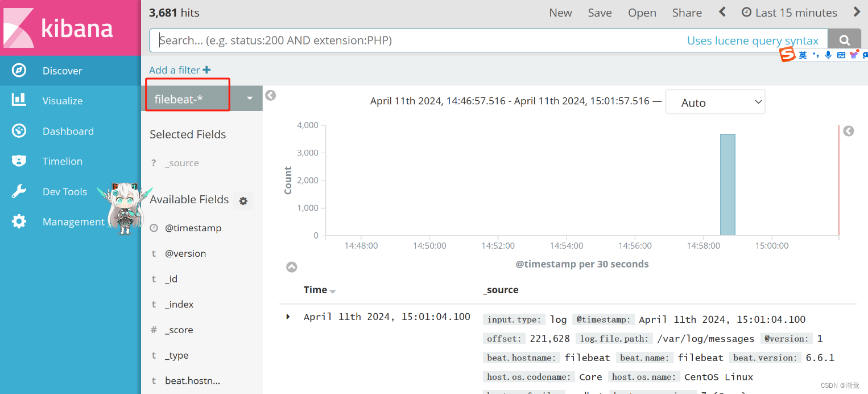Select the Timelion menu label
868x394 pixels.
63,161
